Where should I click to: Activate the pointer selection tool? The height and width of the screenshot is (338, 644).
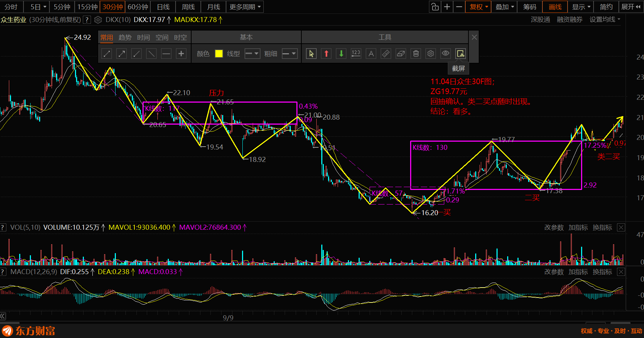point(311,54)
